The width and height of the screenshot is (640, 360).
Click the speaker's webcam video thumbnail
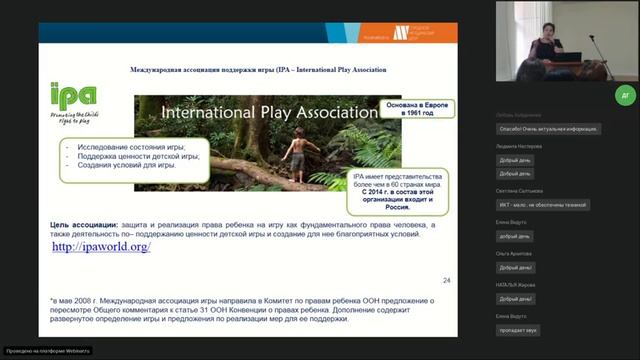[567, 41]
